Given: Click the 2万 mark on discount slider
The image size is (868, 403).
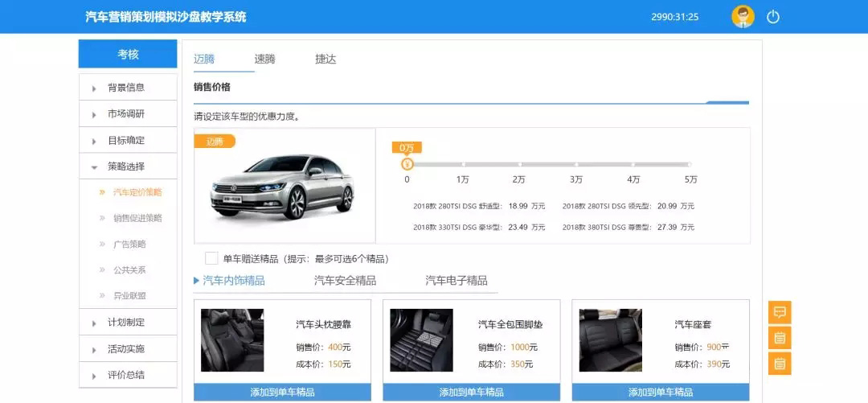Looking at the screenshot, I should pyautogui.click(x=519, y=165).
